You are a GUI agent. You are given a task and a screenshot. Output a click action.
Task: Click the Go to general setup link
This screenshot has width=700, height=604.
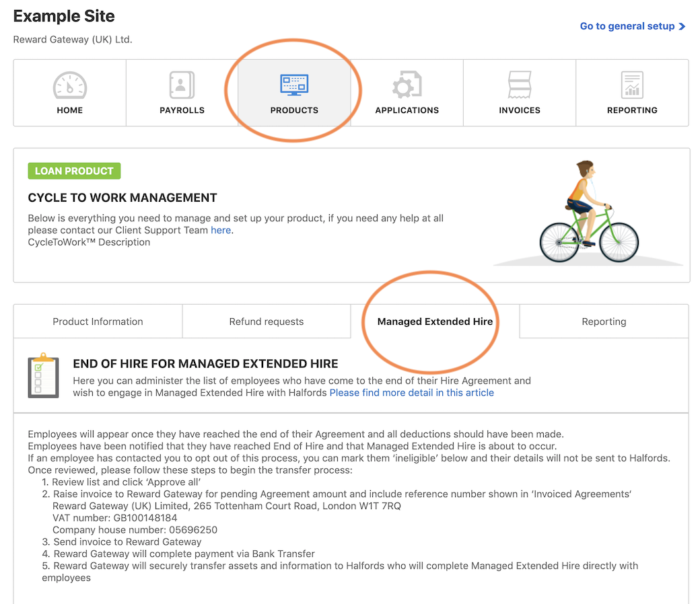pyautogui.click(x=627, y=26)
